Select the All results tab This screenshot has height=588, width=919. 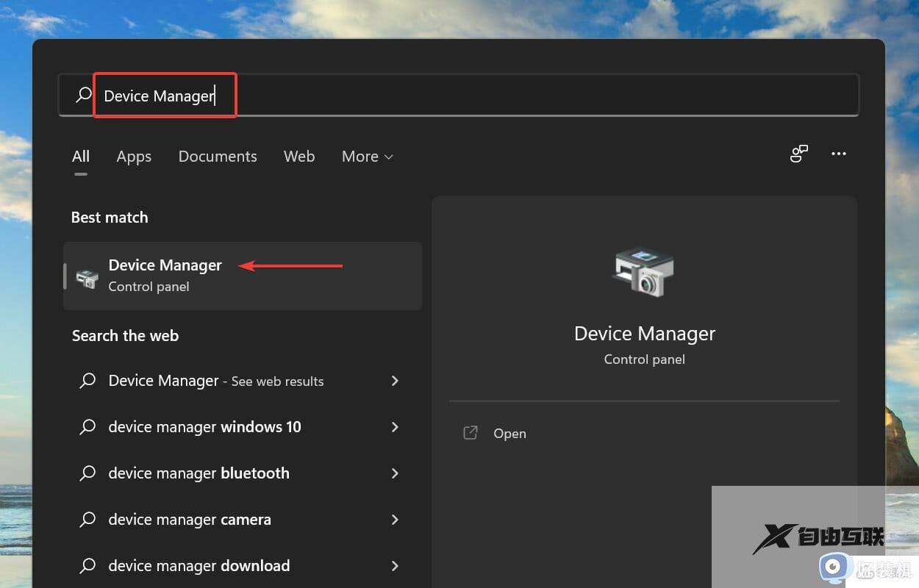(81, 156)
